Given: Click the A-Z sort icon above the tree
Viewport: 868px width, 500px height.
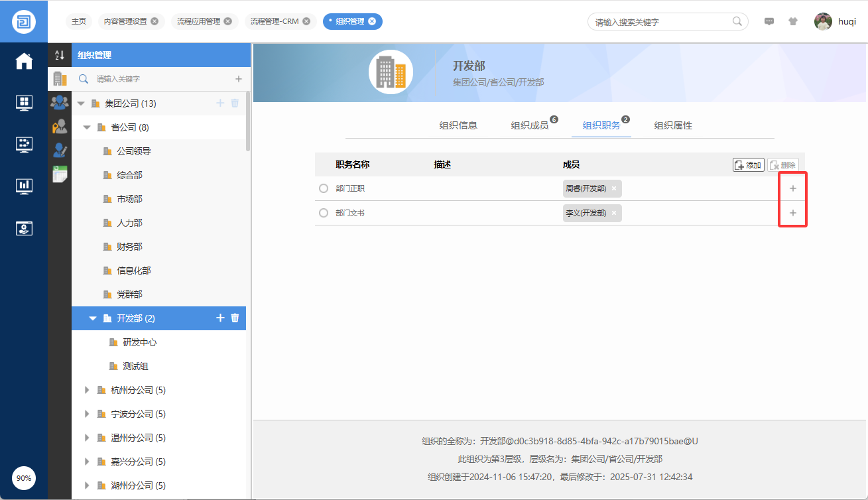Looking at the screenshot, I should 60,56.
